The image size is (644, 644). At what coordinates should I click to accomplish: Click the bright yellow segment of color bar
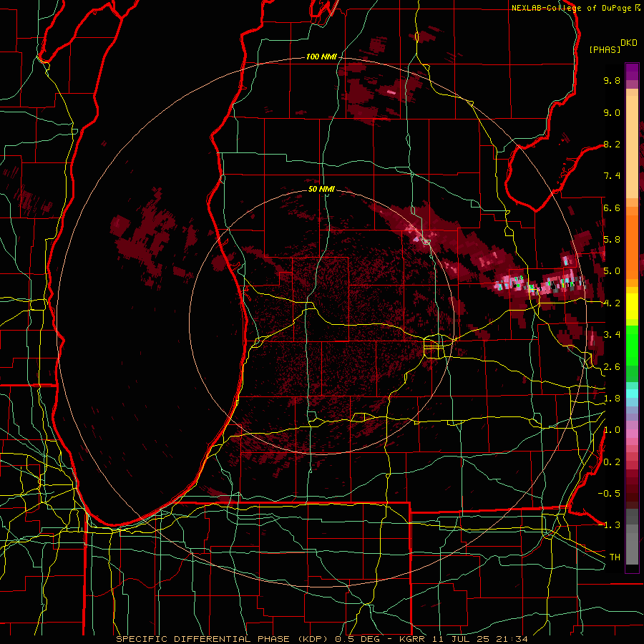(x=632, y=306)
